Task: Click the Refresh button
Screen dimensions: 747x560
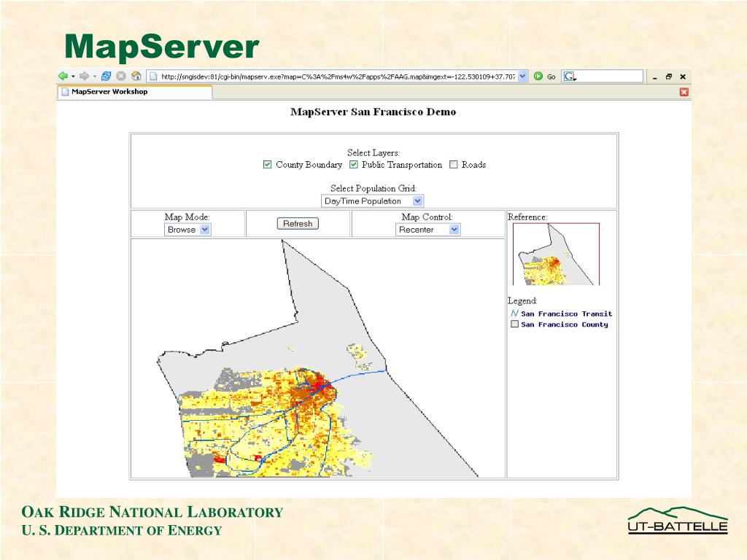Action: (x=298, y=223)
